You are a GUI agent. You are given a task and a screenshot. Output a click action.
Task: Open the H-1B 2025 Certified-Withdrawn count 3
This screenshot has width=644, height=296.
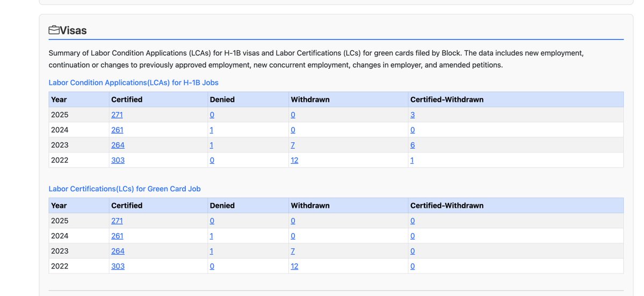pyautogui.click(x=413, y=115)
